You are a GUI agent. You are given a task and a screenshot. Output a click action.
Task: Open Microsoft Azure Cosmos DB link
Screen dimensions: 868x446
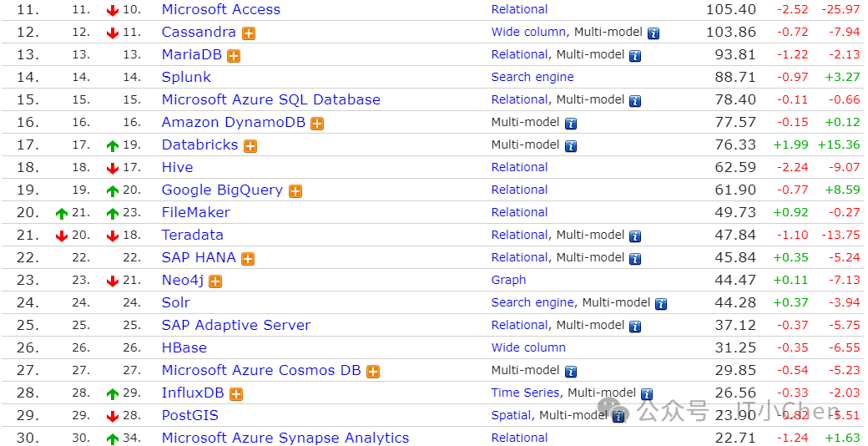click(x=261, y=370)
